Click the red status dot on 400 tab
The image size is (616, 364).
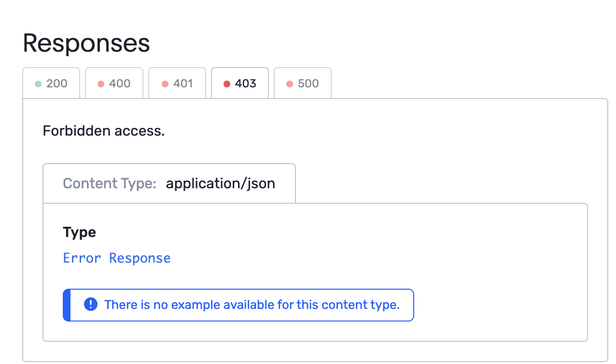point(100,84)
